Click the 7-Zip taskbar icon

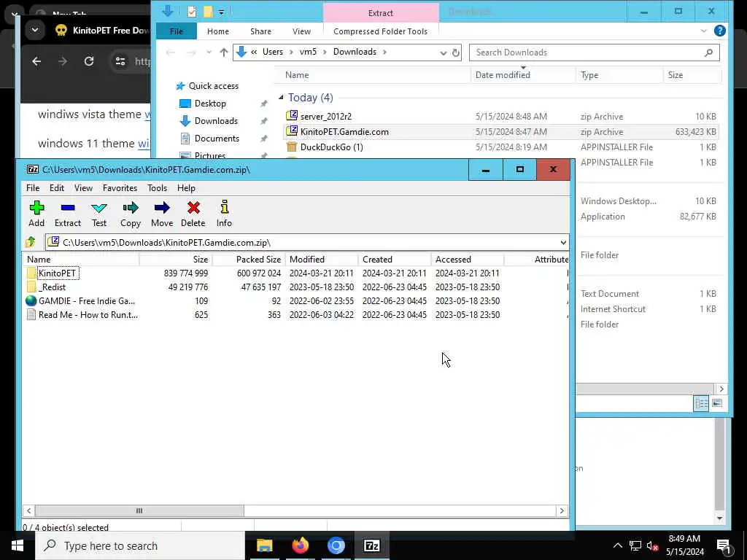(371, 545)
